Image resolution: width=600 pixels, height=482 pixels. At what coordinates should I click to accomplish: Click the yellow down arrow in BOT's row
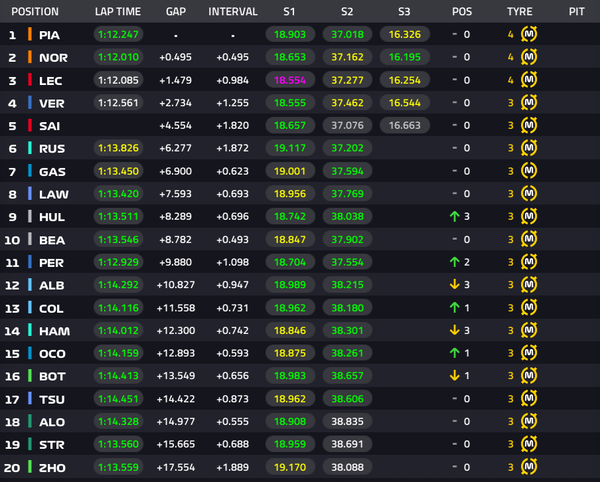[455, 375]
